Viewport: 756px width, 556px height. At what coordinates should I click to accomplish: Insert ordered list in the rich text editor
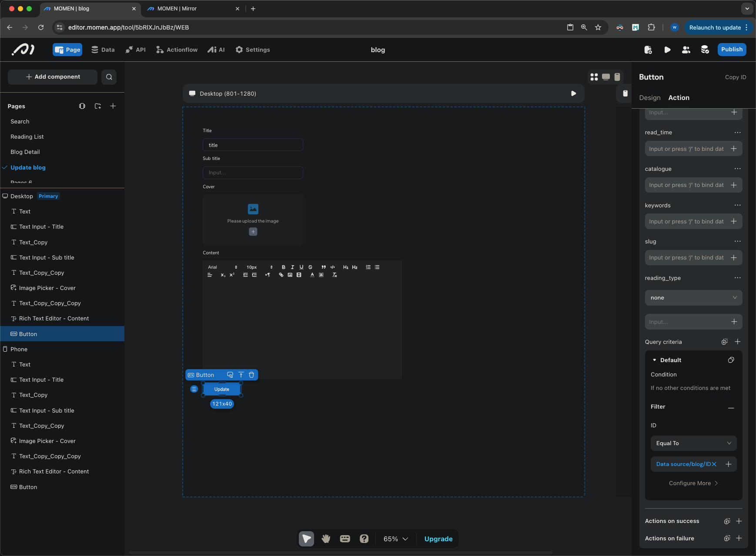coord(368,267)
